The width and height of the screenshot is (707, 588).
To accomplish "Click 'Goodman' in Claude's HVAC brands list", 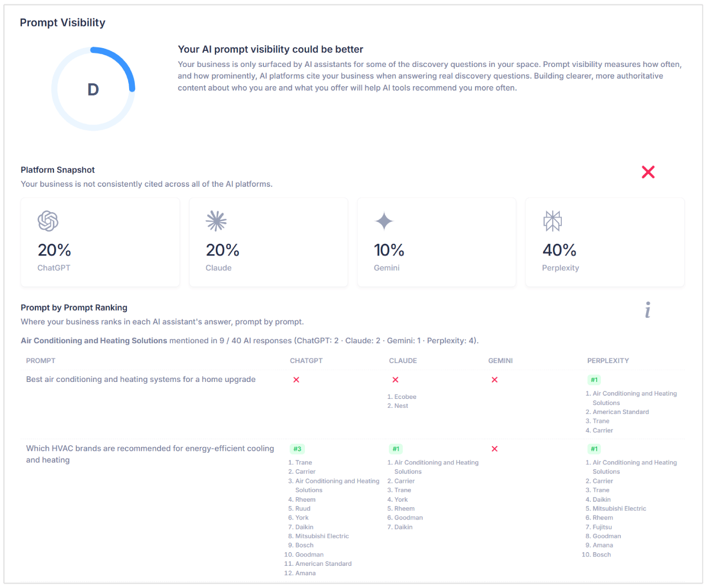I will [x=409, y=518].
